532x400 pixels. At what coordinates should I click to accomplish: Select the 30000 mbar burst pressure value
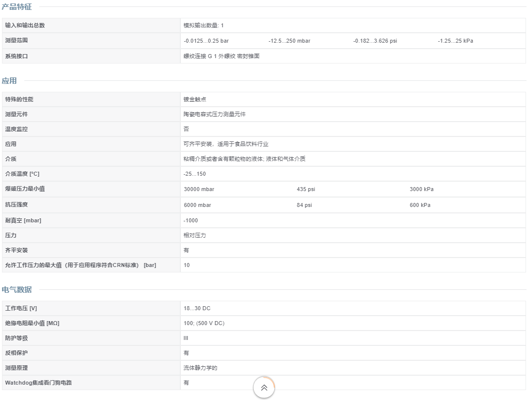(199, 189)
